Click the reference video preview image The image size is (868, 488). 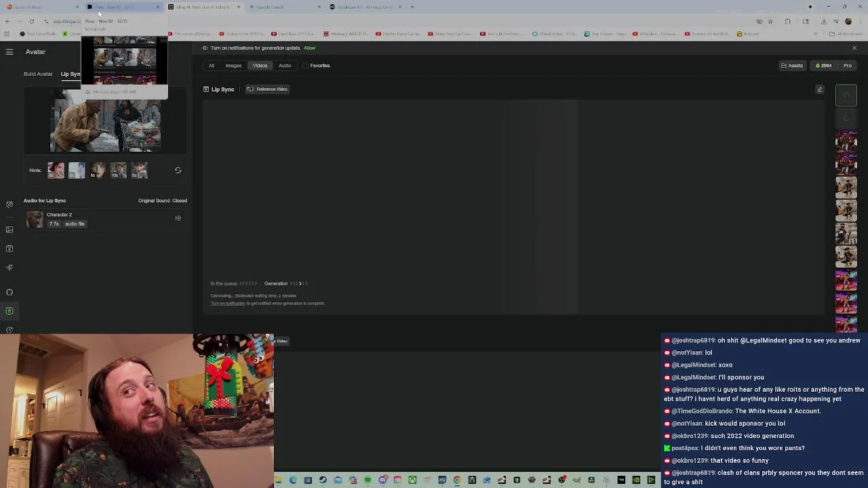click(x=105, y=126)
